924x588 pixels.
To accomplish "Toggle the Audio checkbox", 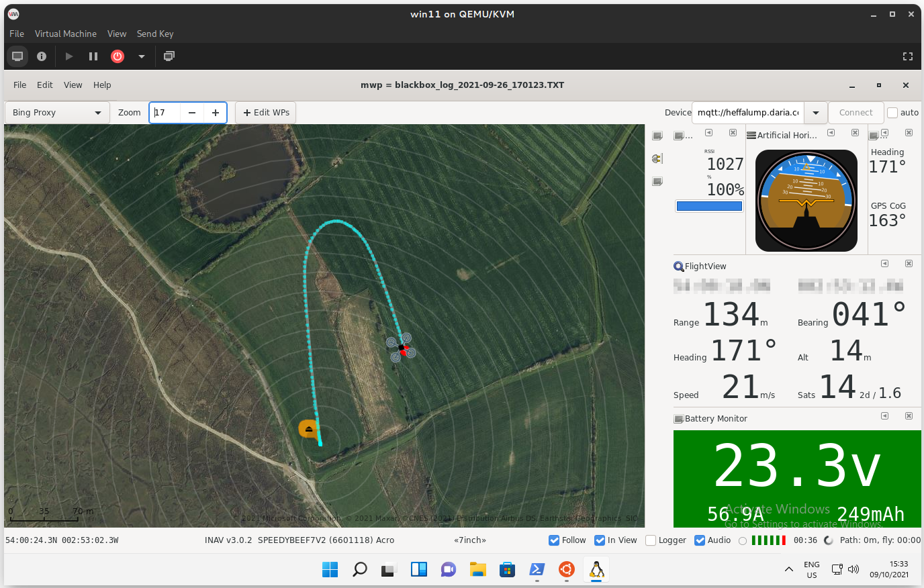I will (x=700, y=540).
